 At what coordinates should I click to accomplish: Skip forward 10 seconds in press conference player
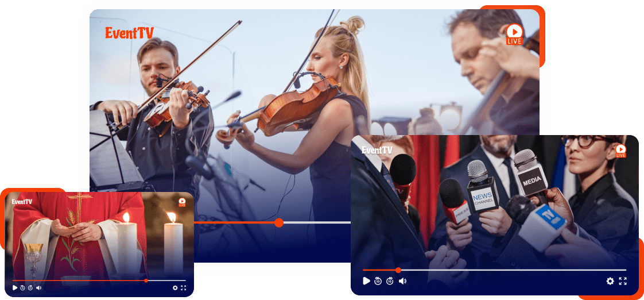(390, 281)
